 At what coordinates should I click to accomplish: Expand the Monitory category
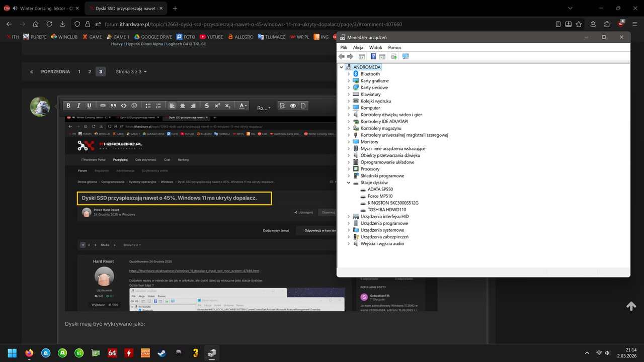[x=349, y=142]
